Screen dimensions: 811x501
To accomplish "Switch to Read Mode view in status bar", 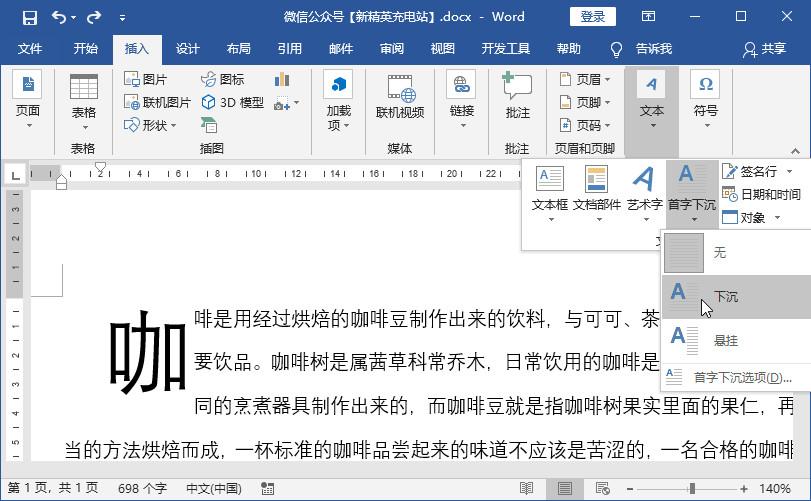I will (527, 488).
